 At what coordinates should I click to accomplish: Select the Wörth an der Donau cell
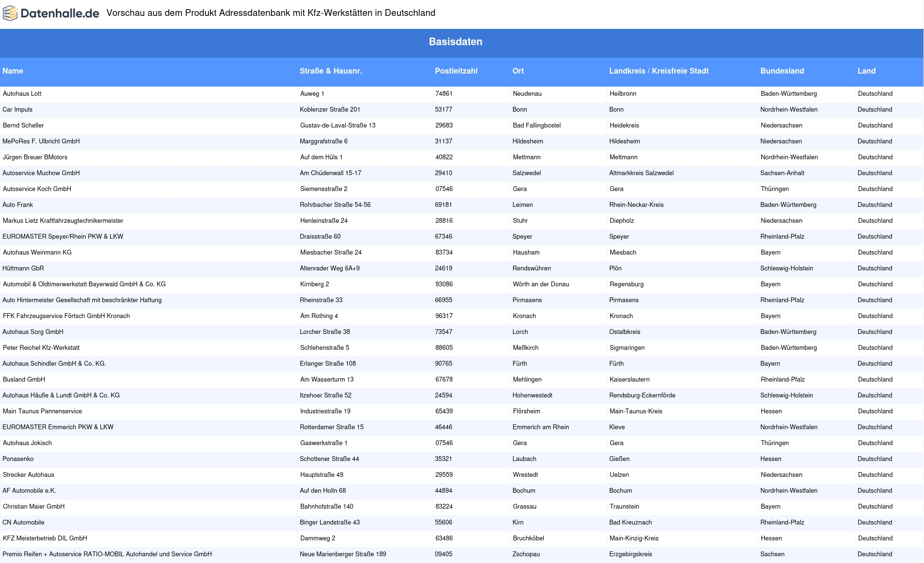[x=540, y=284]
